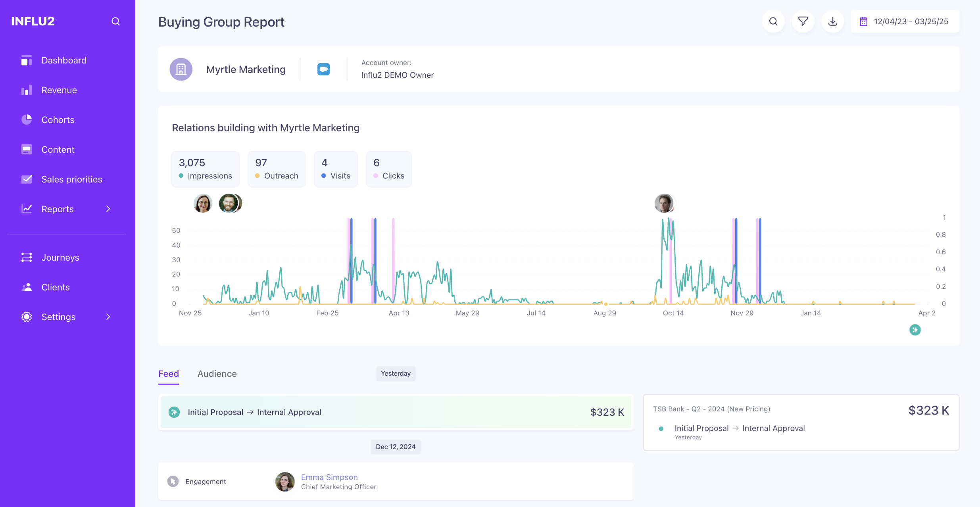Open the Journeys section
This screenshot has height=507, width=980.
60,257
